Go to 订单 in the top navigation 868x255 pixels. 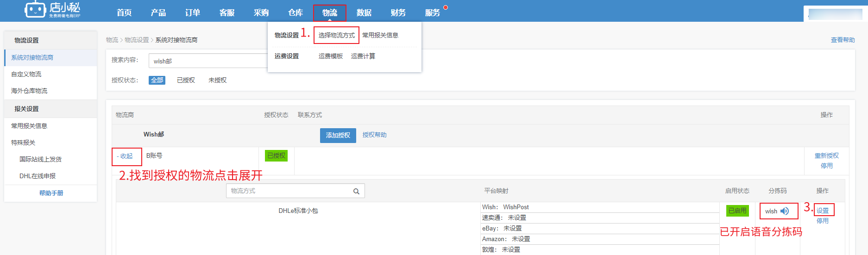coord(192,12)
